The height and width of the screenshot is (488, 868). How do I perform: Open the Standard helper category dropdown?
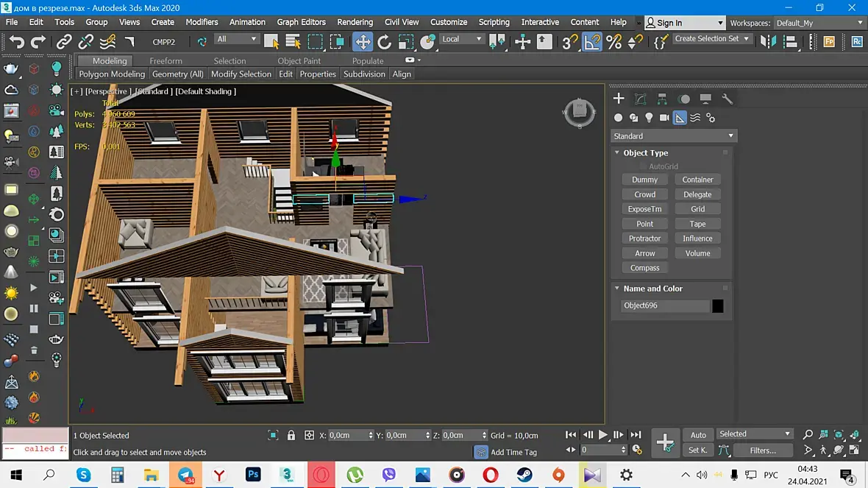[x=673, y=136]
